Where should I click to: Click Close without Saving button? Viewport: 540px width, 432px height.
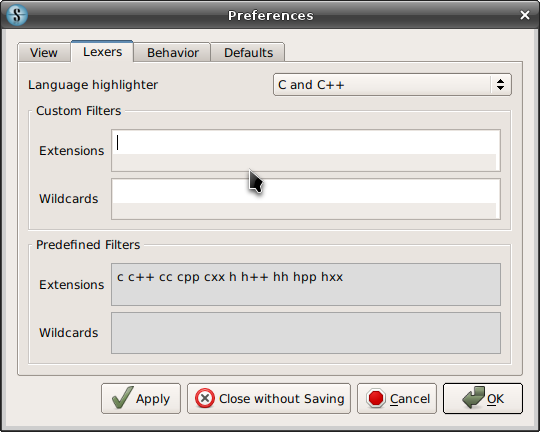coord(269,399)
